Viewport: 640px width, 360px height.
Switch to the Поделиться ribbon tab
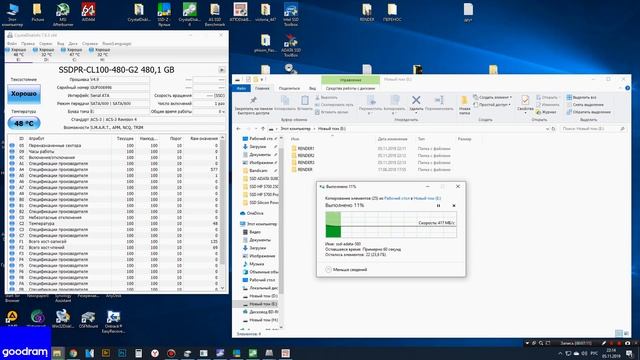(289, 88)
